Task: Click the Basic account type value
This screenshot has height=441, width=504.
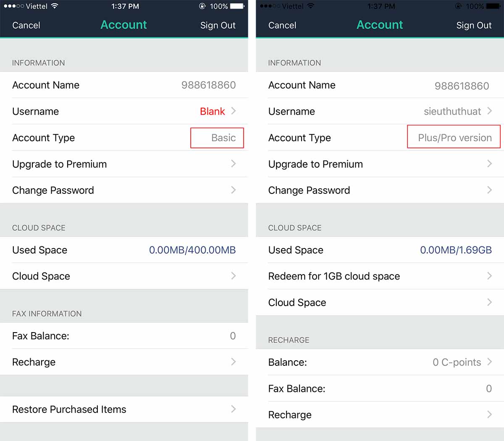Action: click(223, 138)
